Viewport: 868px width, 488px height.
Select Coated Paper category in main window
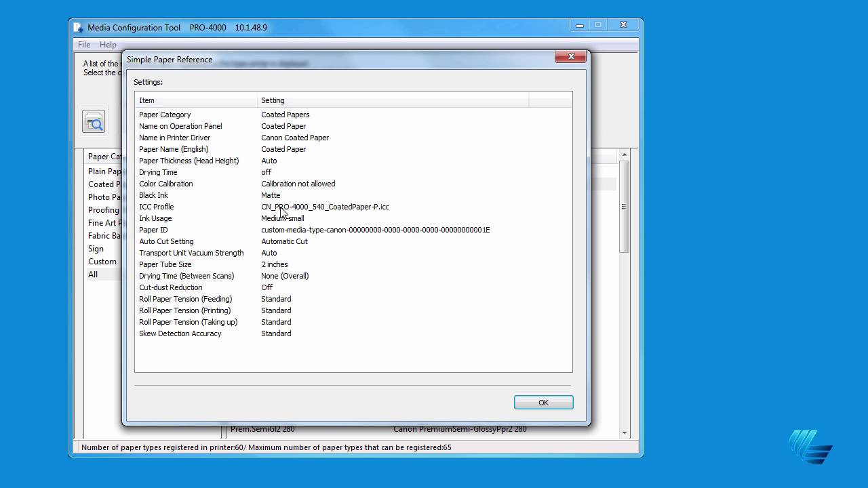[104, 184]
